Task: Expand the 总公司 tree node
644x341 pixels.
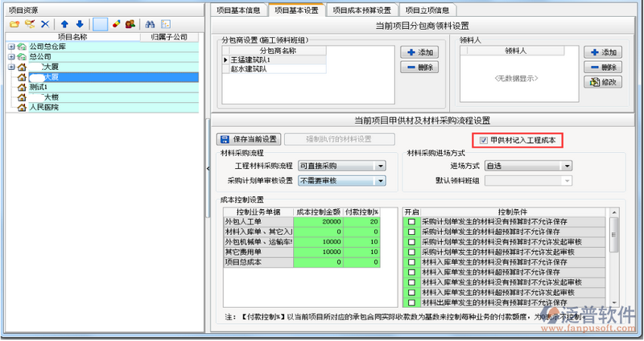Action: (11, 56)
